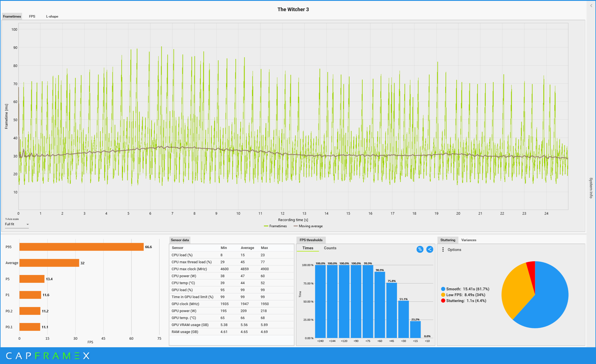The image size is (596, 364).
Task: Click the blue Smooth legend dot
Action: click(x=443, y=289)
